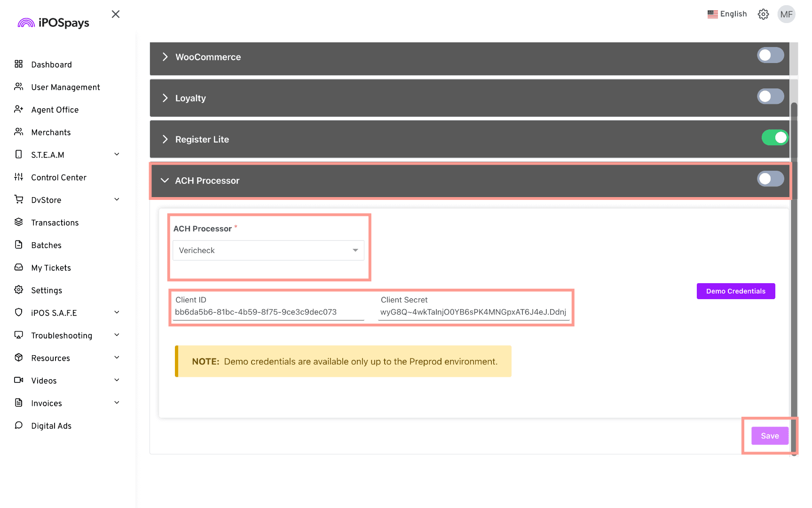The height and width of the screenshot is (508, 812).
Task: Expand the Videos submenu arrow
Action: [117, 380]
